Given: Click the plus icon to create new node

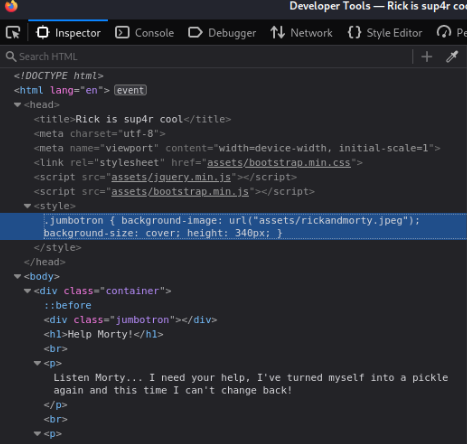Looking at the screenshot, I should [427, 57].
